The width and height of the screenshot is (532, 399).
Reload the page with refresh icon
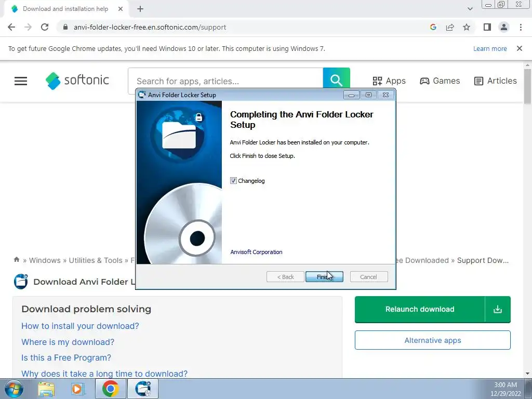[45, 27]
